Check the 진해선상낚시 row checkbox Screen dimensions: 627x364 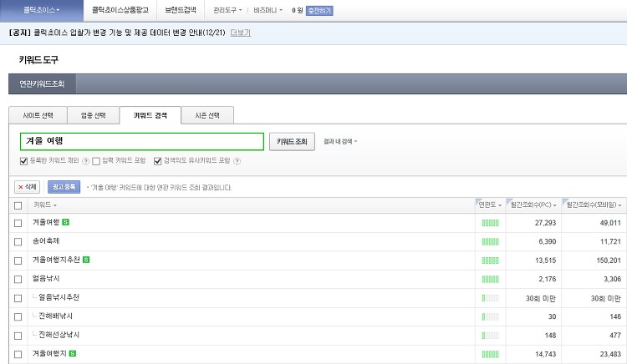[18, 336]
